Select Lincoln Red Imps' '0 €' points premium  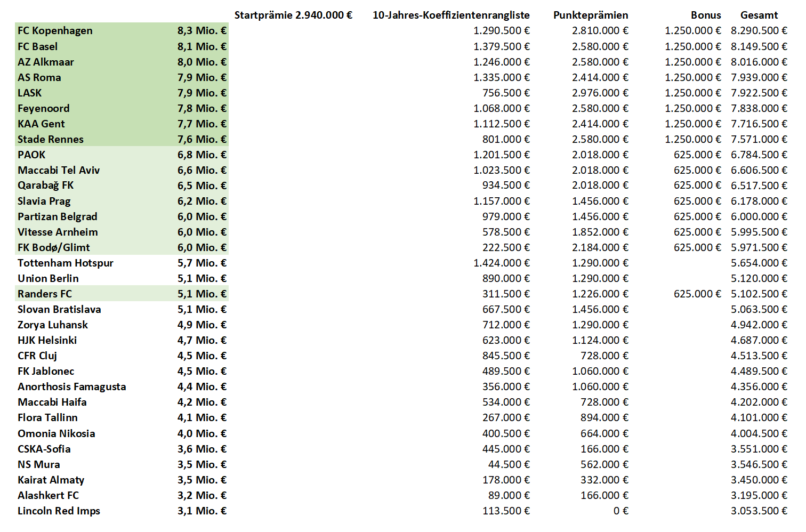(x=621, y=511)
